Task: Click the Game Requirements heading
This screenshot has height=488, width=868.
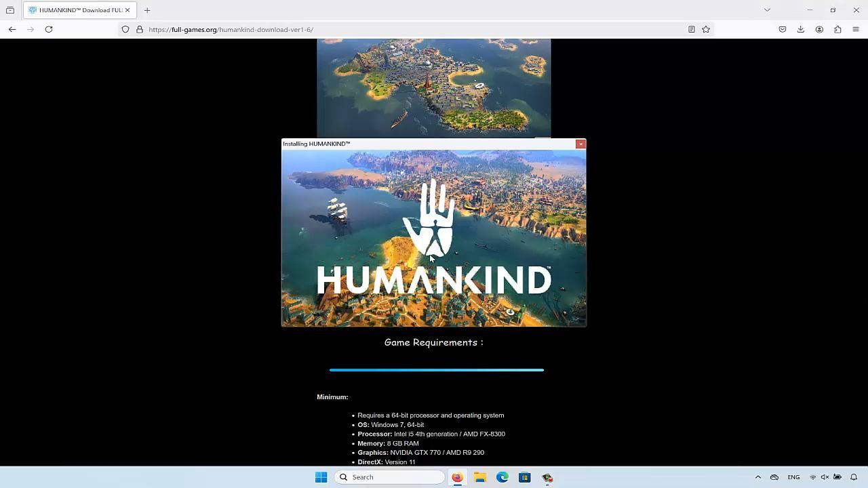Action: click(x=434, y=342)
